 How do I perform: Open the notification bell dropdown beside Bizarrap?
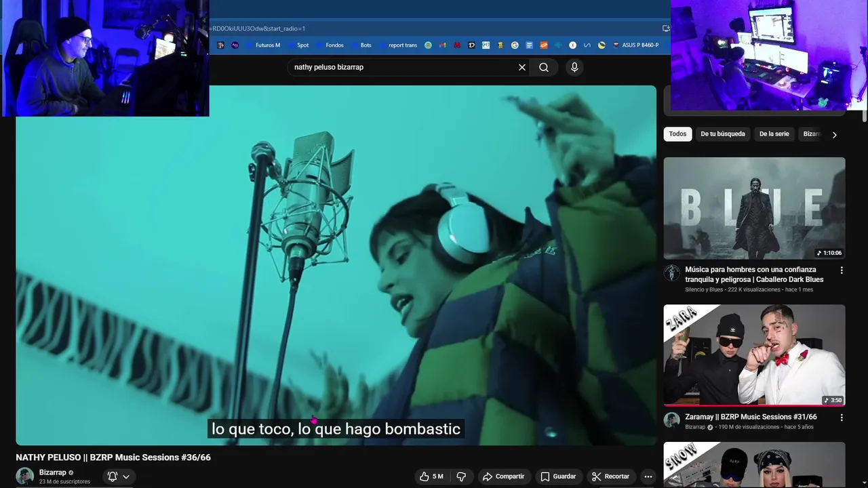point(119,476)
